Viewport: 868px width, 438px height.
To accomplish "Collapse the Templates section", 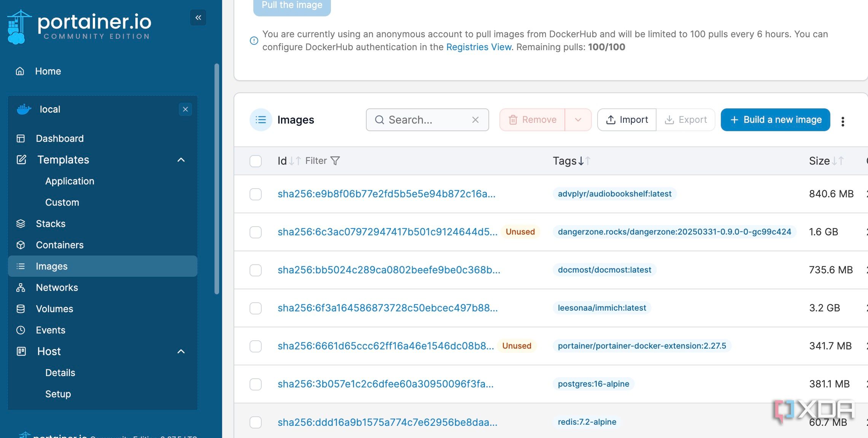I will tap(181, 160).
